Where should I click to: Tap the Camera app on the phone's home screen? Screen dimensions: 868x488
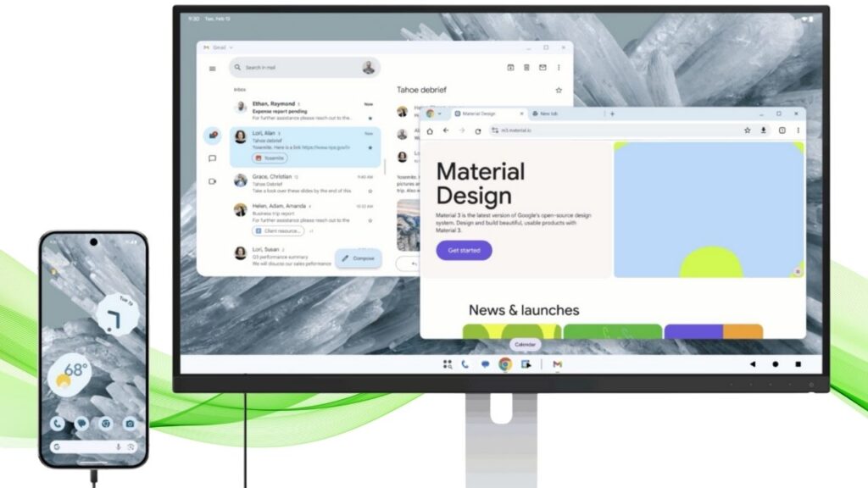tap(130, 424)
